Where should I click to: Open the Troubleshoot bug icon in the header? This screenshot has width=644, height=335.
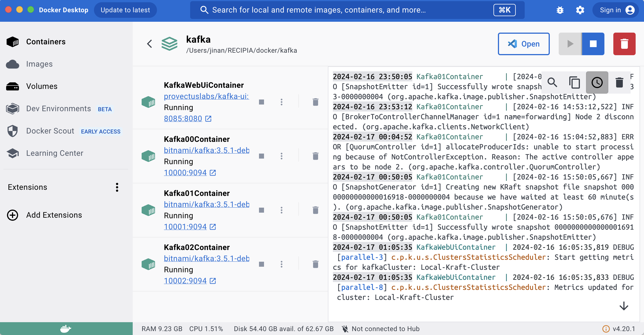point(560,10)
